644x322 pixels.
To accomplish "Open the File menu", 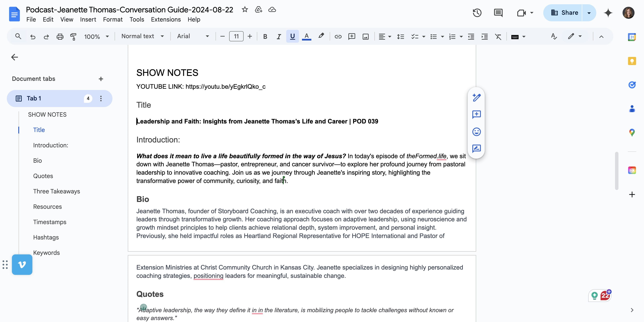I will tap(31, 20).
